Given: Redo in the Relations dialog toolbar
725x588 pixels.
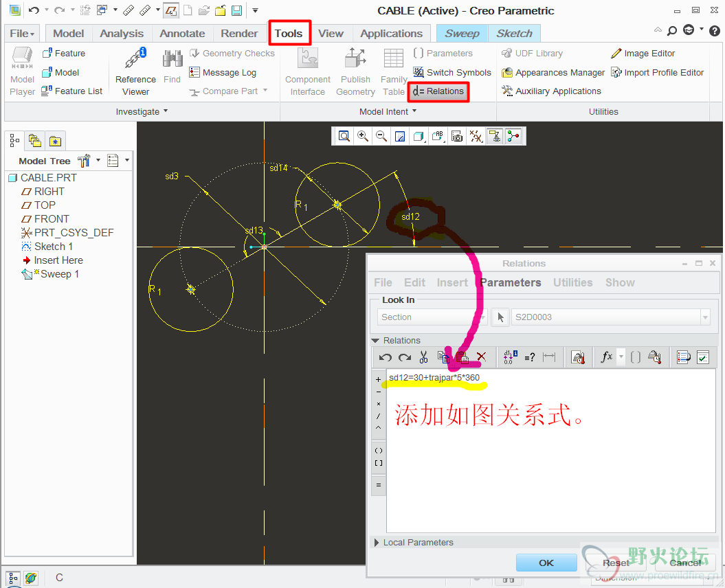Looking at the screenshot, I should pos(405,357).
